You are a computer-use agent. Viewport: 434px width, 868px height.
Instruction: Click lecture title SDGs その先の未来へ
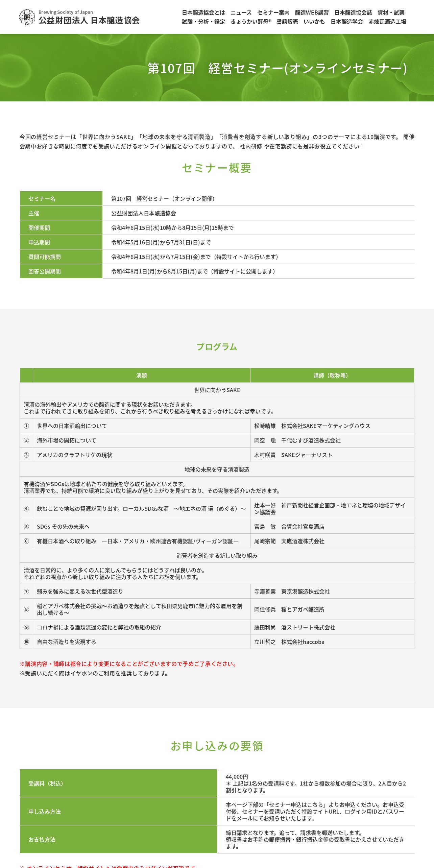(x=63, y=527)
